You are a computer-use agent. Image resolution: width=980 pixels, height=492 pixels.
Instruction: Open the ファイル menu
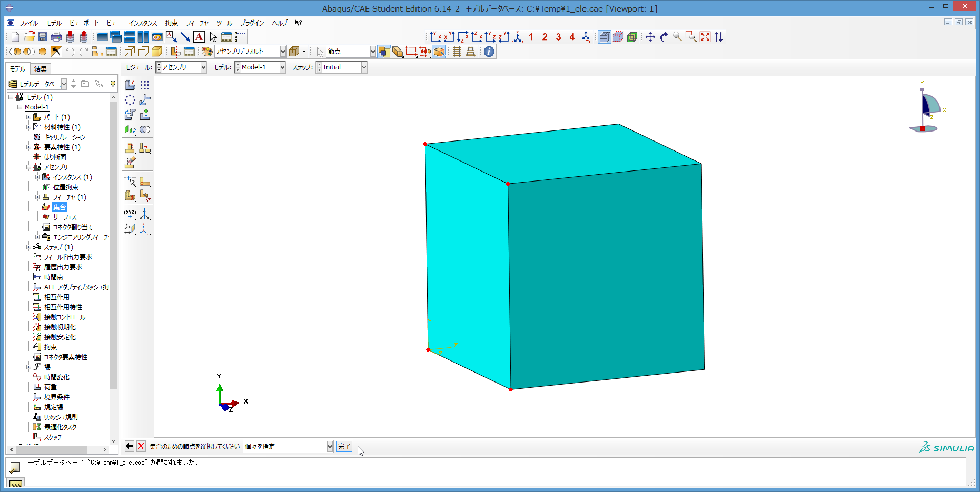(x=28, y=23)
